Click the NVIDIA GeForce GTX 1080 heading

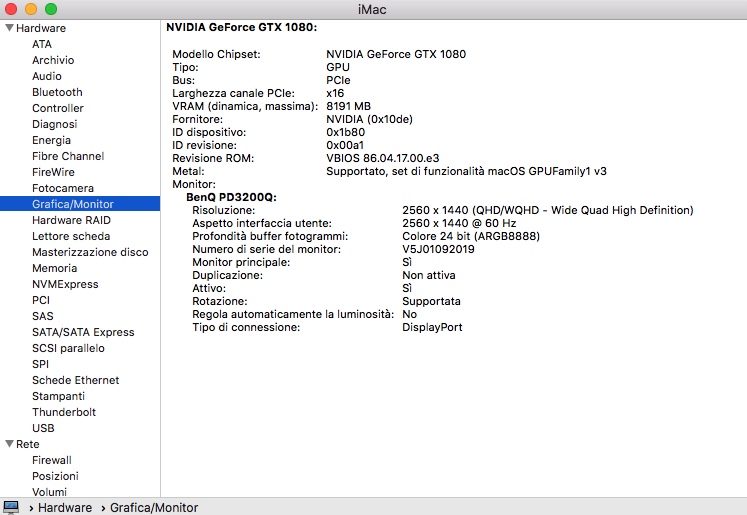(242, 27)
